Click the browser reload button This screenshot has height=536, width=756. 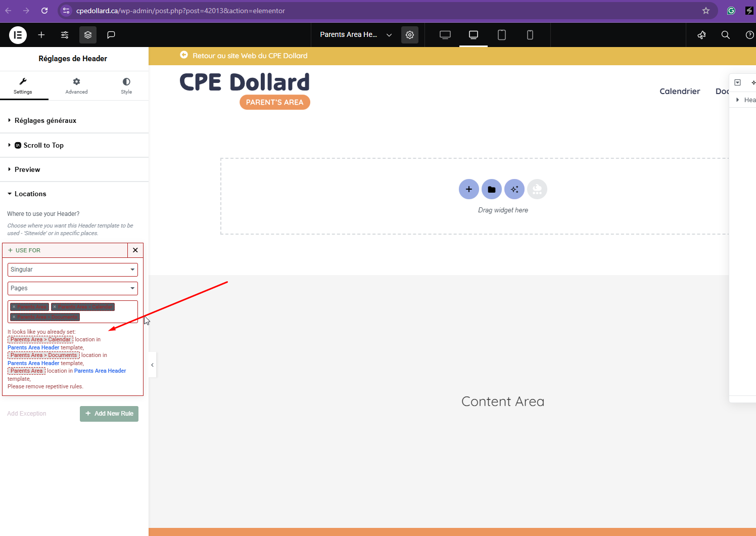(44, 11)
